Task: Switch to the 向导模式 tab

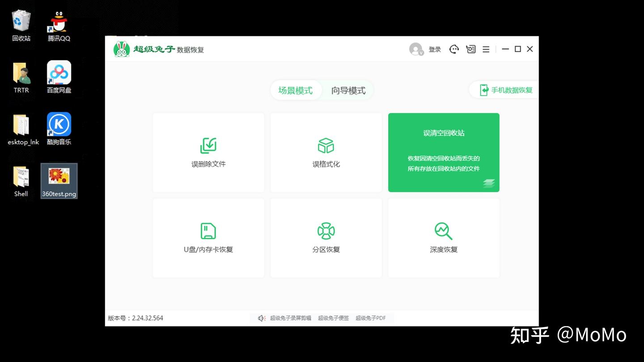Action: 348,91
